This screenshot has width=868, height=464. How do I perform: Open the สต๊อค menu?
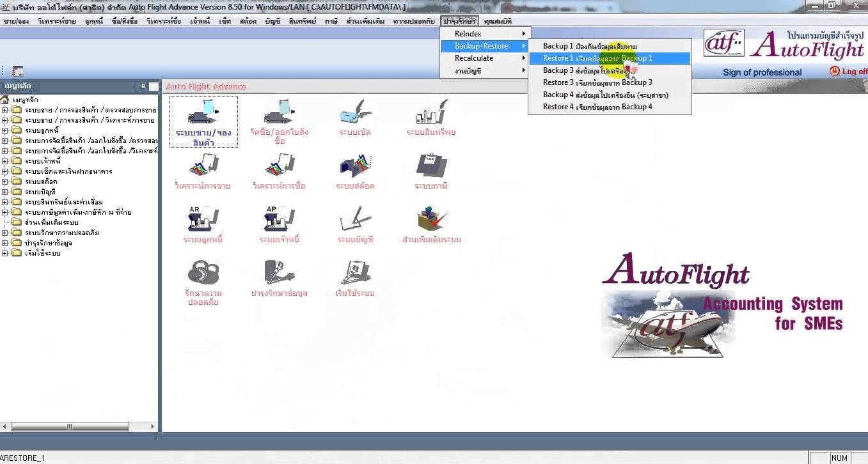[248, 21]
